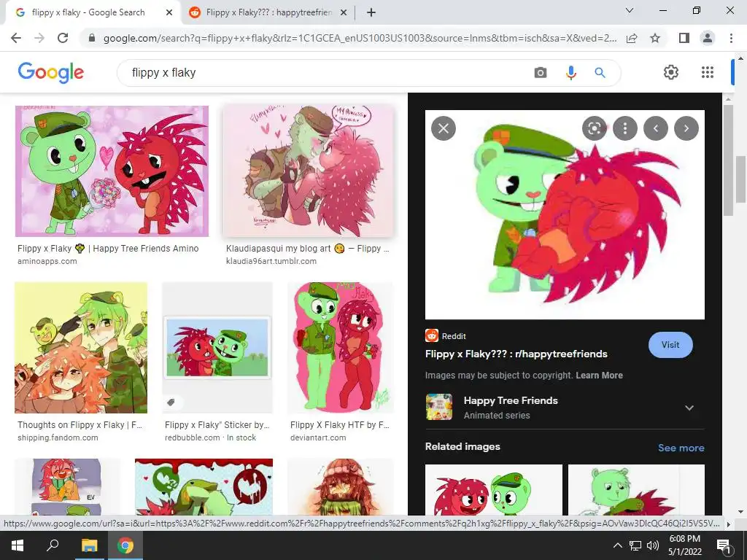This screenshot has width=747, height=560.
Task: Open Learn More copyright link
Action: (599, 376)
